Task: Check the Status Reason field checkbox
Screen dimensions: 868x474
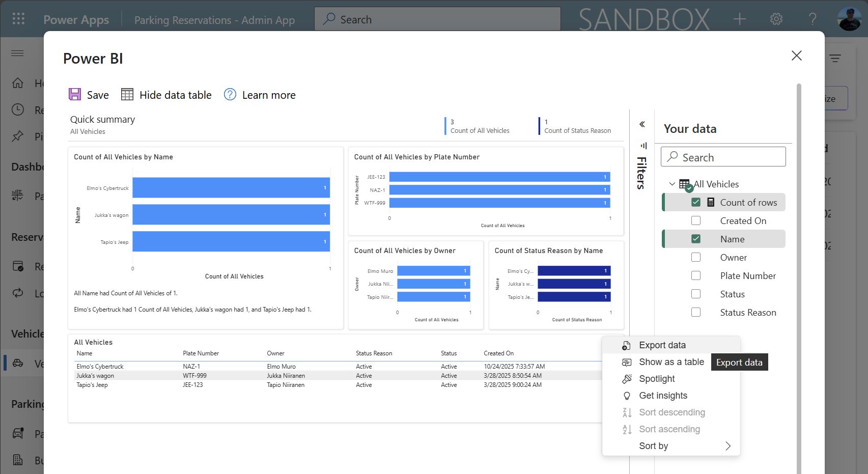Action: (696, 312)
